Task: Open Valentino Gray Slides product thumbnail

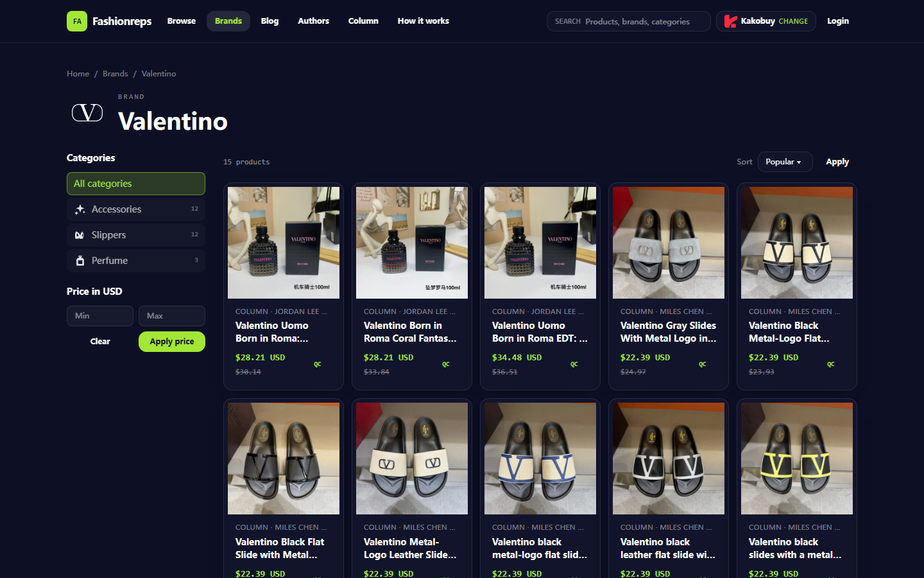Action: [669, 243]
